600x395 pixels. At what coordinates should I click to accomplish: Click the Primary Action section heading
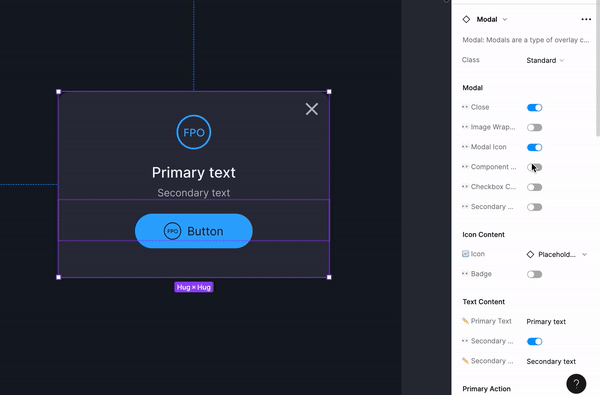pos(486,389)
